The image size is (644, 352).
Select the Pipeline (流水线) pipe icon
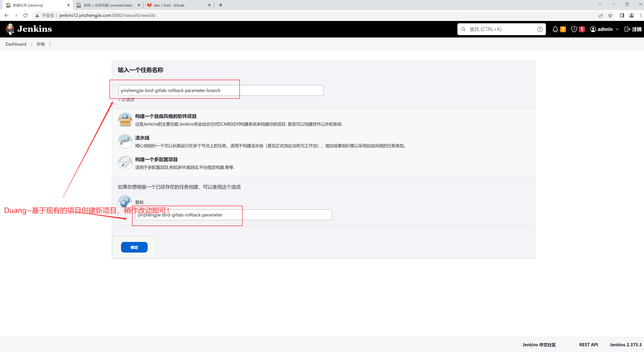point(125,141)
